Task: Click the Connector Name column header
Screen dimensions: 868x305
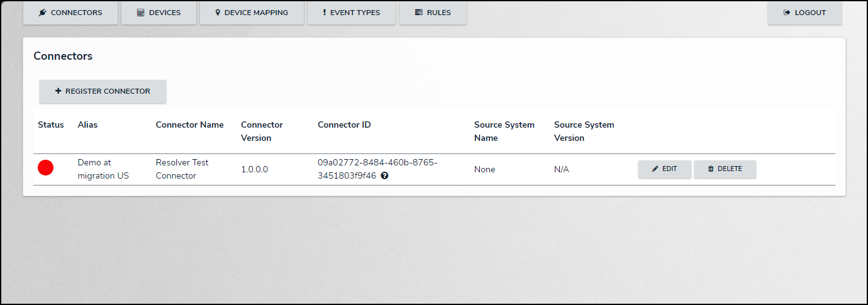Action: click(x=189, y=125)
